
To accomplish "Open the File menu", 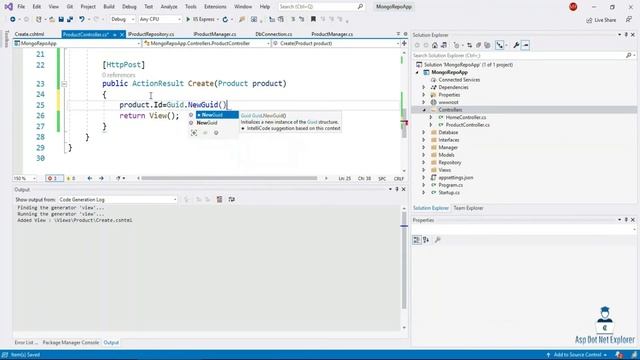I will pyautogui.click(x=21, y=7).
